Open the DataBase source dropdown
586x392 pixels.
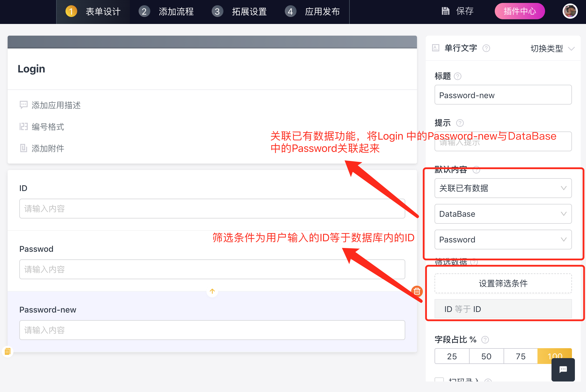click(x=503, y=214)
